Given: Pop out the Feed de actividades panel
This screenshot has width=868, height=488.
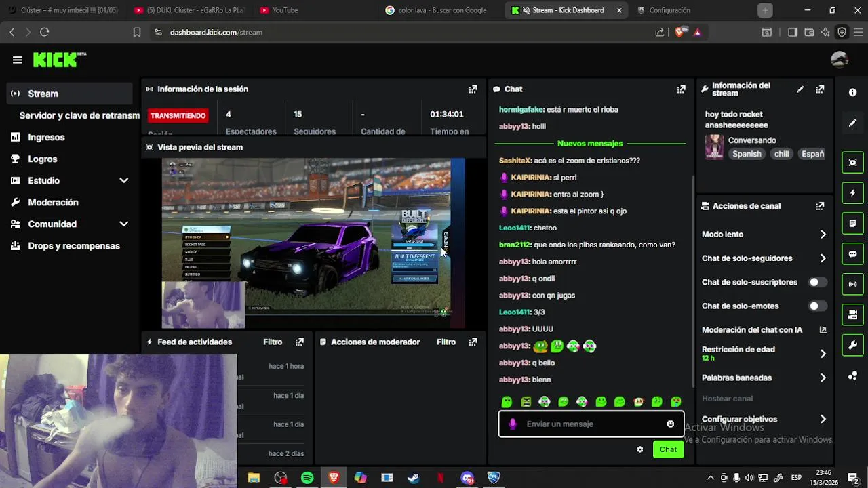Looking at the screenshot, I should pos(299,342).
